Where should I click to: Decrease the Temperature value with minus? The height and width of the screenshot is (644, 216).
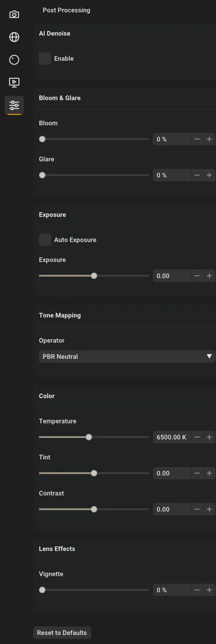tap(197, 437)
